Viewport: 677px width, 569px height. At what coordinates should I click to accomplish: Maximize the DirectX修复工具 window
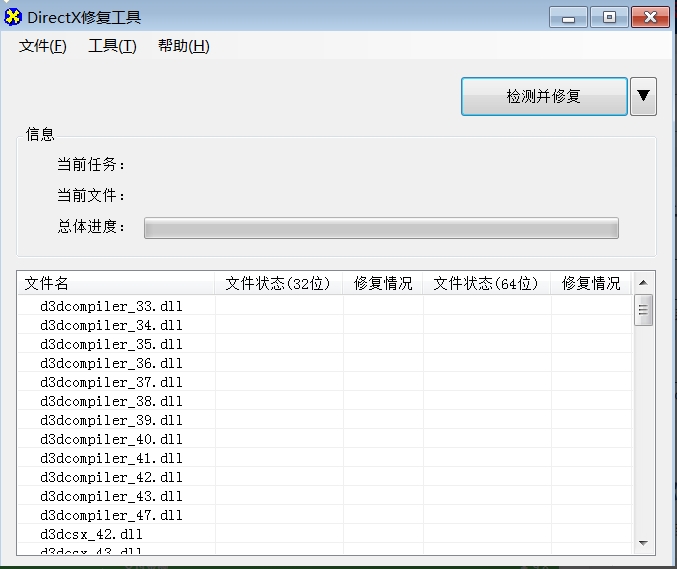tap(609, 17)
